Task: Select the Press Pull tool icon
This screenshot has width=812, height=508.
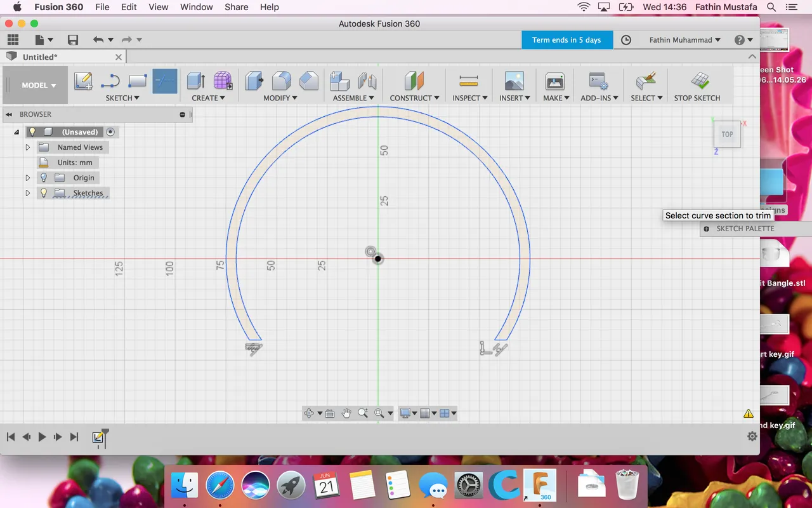Action: click(254, 81)
